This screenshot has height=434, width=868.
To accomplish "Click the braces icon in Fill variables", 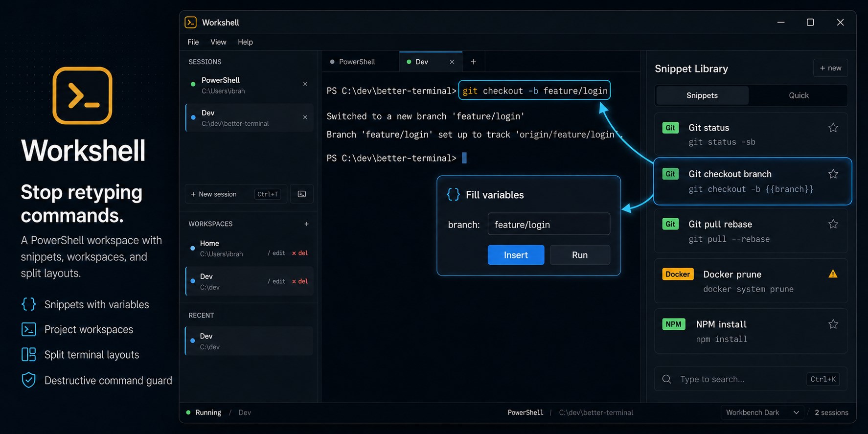I will [454, 195].
